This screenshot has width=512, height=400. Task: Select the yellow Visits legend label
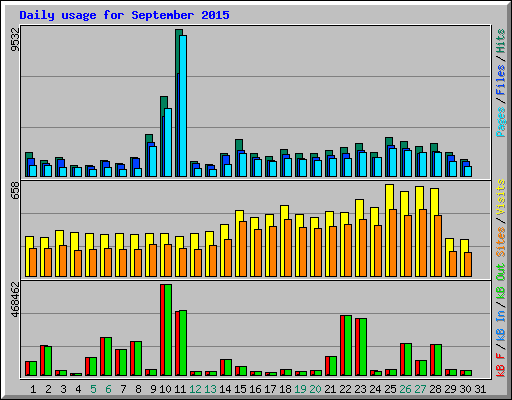click(x=500, y=197)
